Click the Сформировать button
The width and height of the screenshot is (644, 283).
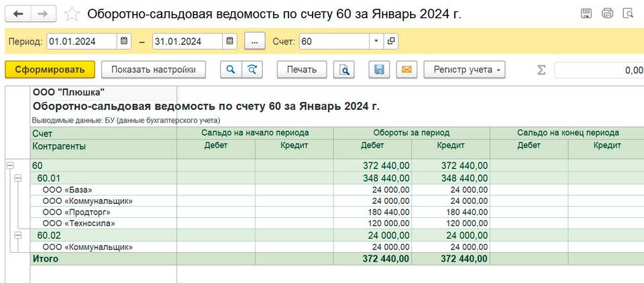click(x=50, y=70)
